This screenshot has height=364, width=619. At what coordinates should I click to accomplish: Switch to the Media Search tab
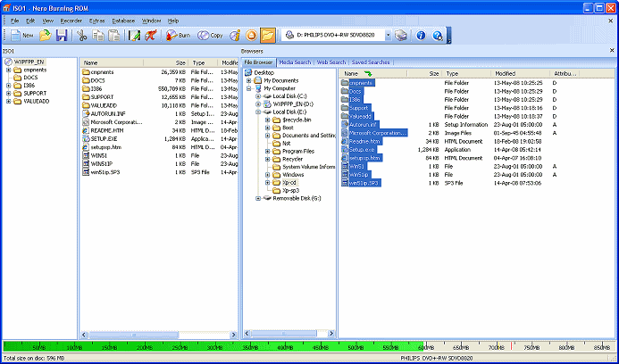point(295,62)
